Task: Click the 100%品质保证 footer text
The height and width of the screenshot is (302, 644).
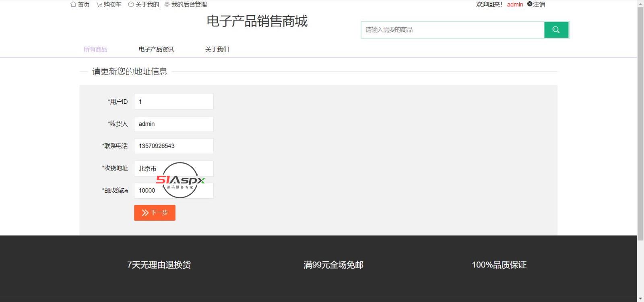Action: pos(499,265)
